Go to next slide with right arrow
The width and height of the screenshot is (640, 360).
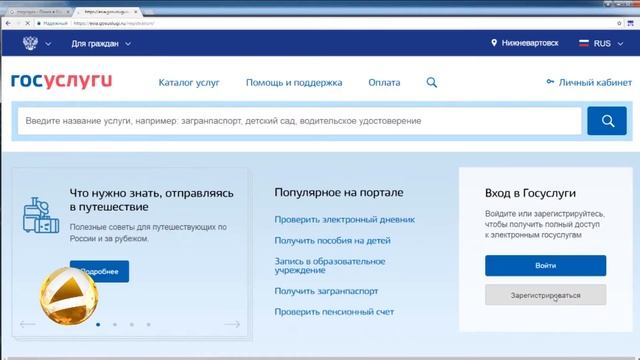232,324
